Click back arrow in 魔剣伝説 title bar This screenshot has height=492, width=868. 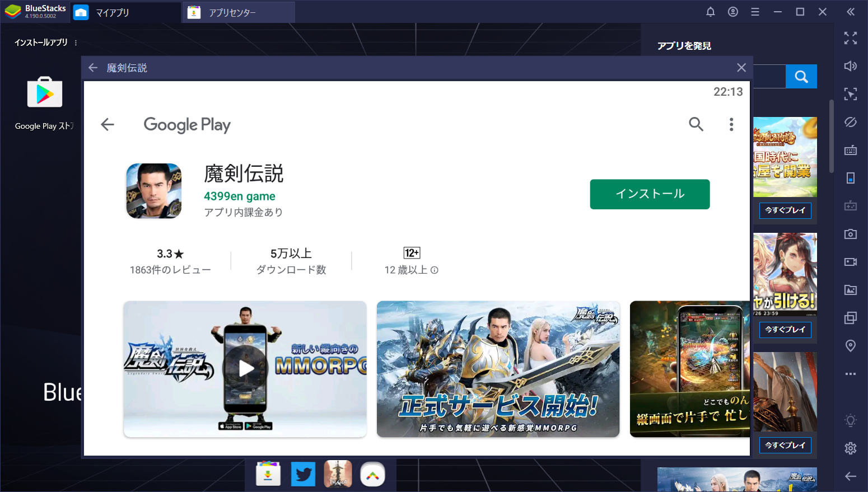click(93, 68)
